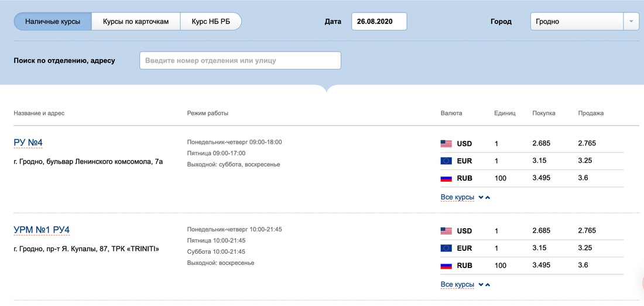Image resolution: width=644 pixels, height=306 pixels.
Task: Select the Курсы по карточкам tab
Action: (136, 22)
